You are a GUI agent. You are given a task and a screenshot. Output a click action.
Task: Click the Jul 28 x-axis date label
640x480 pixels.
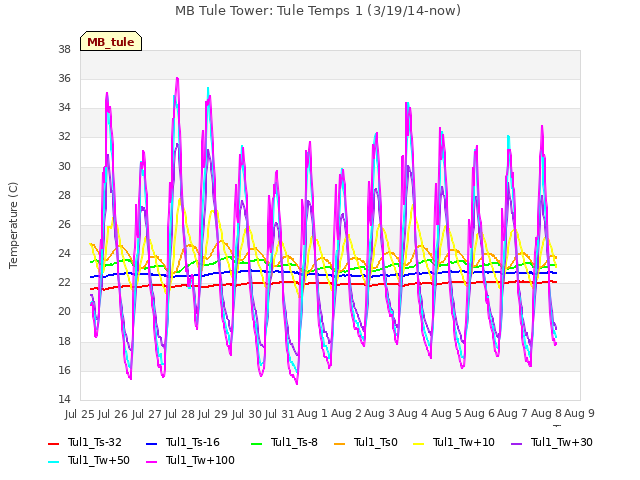click(x=180, y=414)
